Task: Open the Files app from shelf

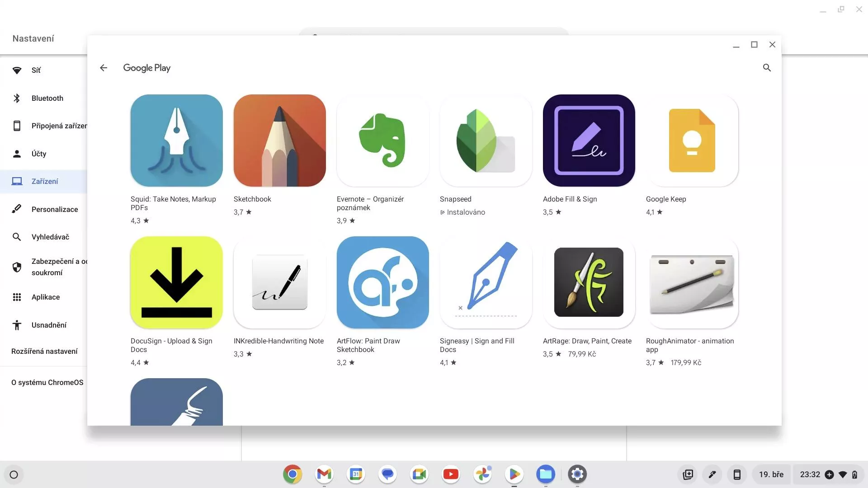Action: (546, 474)
